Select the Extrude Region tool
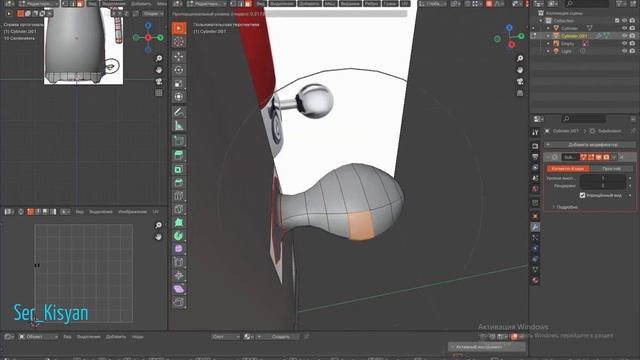This screenshot has height=360, width=640. [x=179, y=155]
